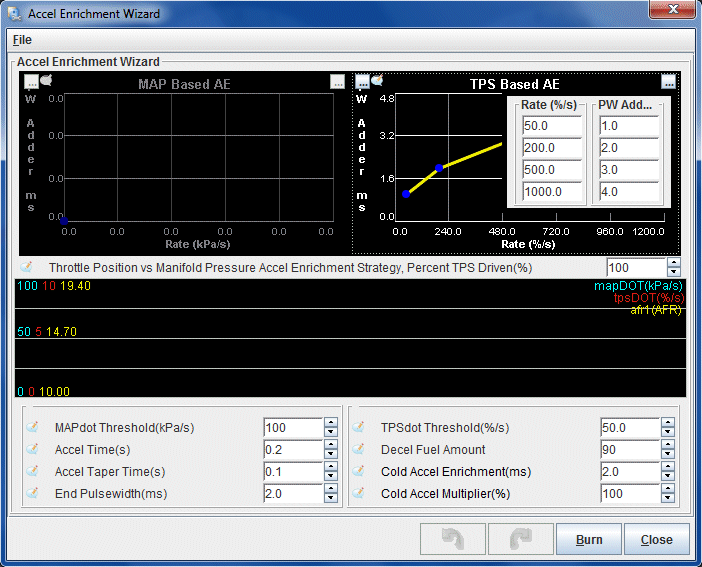Click the TPS Based AE top-right options button
This screenshot has height=567, width=702.
pos(668,82)
